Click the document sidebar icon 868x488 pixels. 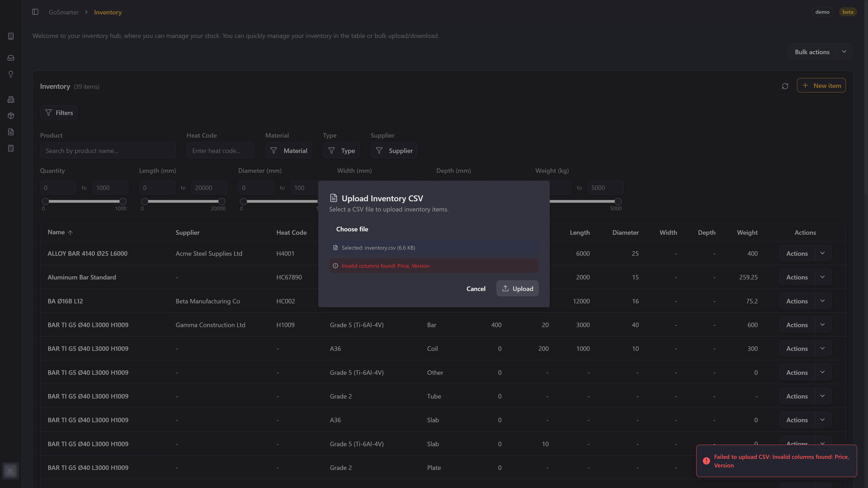11,132
